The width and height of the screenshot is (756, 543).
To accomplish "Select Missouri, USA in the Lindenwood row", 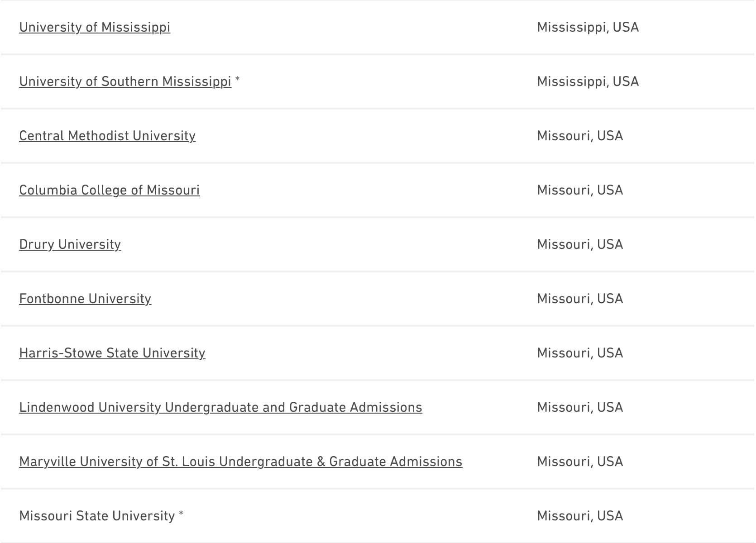I will [x=580, y=407].
